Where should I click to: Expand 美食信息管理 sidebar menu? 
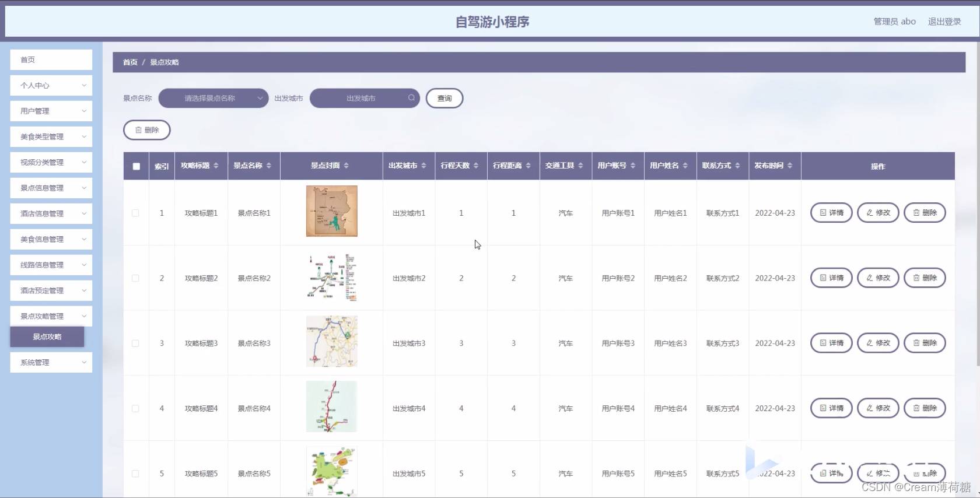pos(51,239)
